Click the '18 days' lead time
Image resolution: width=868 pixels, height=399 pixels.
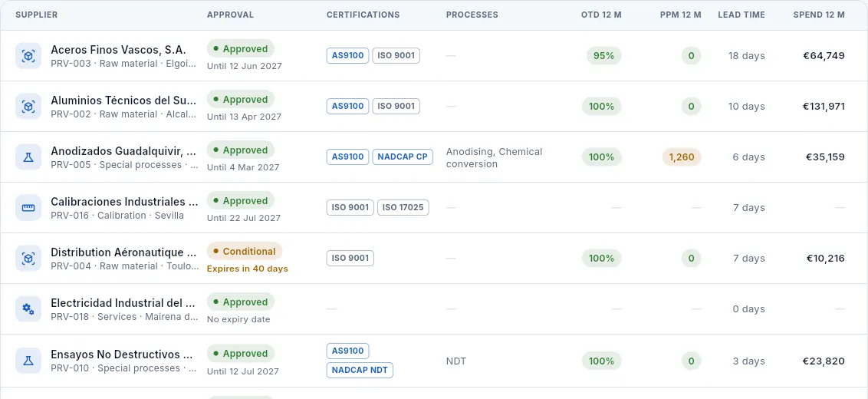[746, 55]
